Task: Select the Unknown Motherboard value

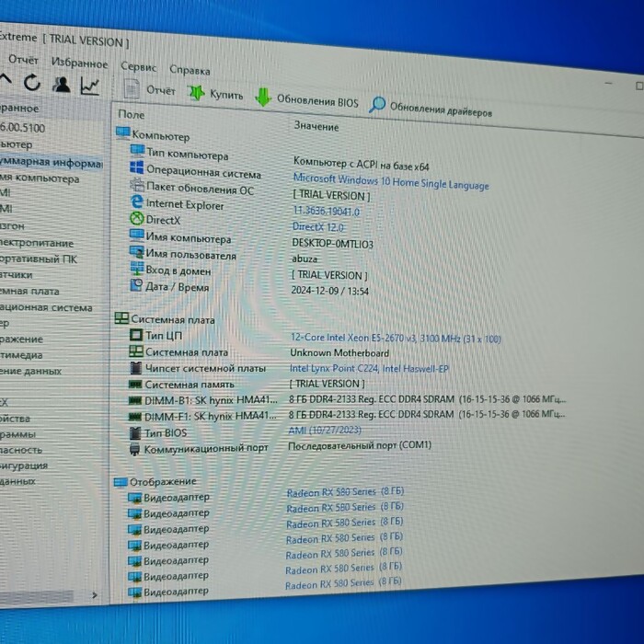Action: (339, 352)
